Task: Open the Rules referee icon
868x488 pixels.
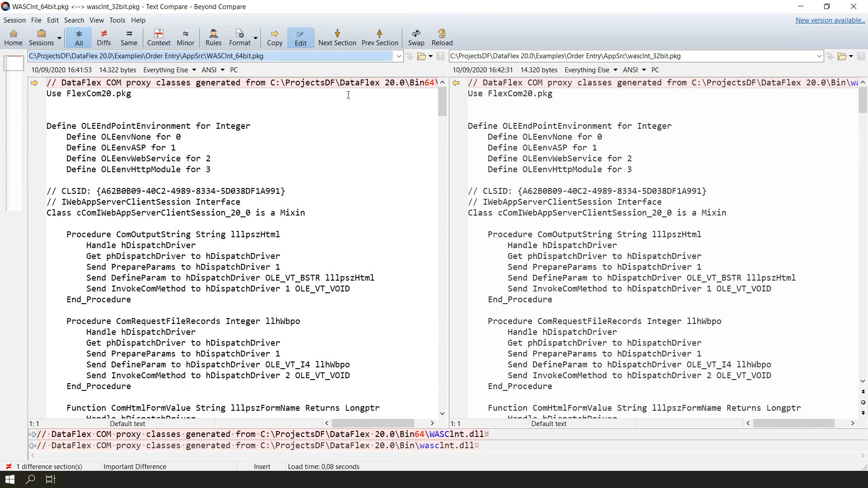Action: 213,38
